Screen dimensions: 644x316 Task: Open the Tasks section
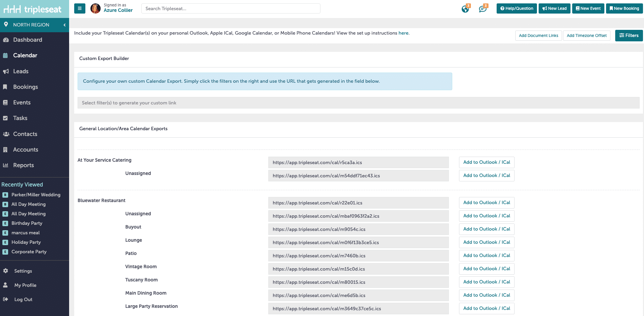(x=20, y=118)
